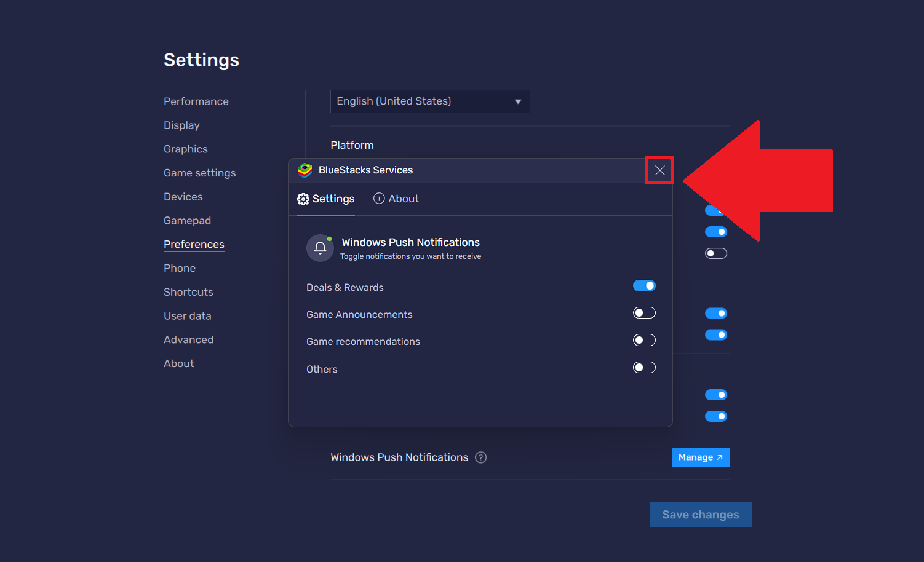Open Gamepad settings section
This screenshot has height=562, width=924.
[x=188, y=221]
